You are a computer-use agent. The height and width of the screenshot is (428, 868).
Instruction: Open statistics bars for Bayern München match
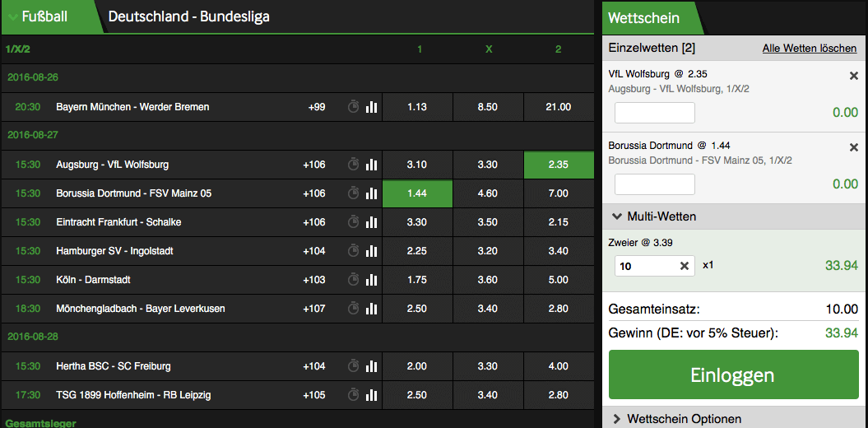coord(371,107)
